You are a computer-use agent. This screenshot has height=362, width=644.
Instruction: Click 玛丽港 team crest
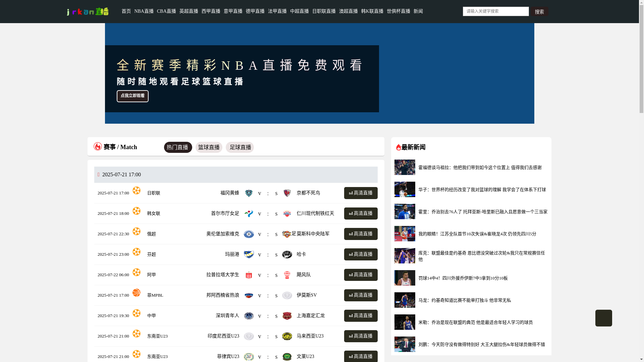click(249, 254)
